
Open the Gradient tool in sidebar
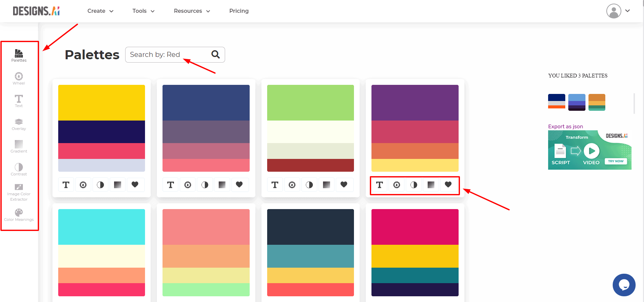(19, 146)
